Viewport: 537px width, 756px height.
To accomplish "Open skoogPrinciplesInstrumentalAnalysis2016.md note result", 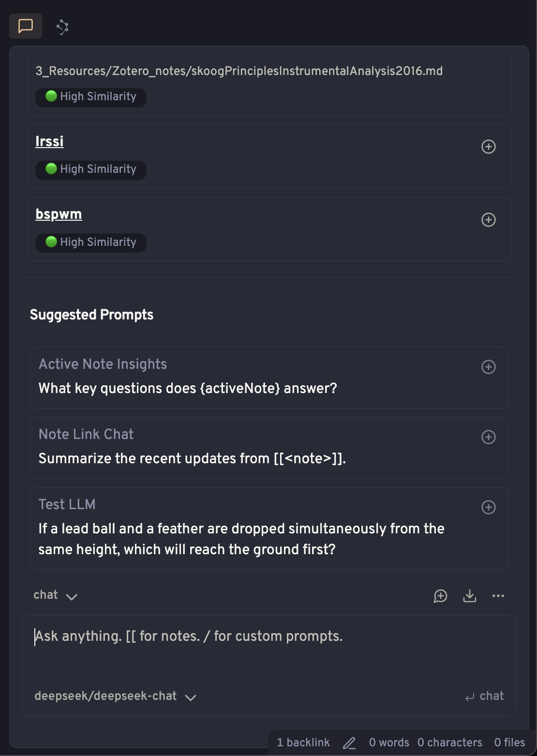I will point(239,71).
